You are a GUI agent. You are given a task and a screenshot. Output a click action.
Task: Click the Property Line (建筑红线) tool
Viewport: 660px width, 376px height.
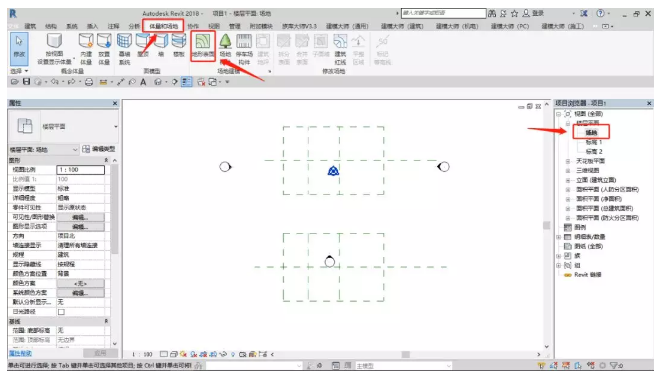point(340,49)
